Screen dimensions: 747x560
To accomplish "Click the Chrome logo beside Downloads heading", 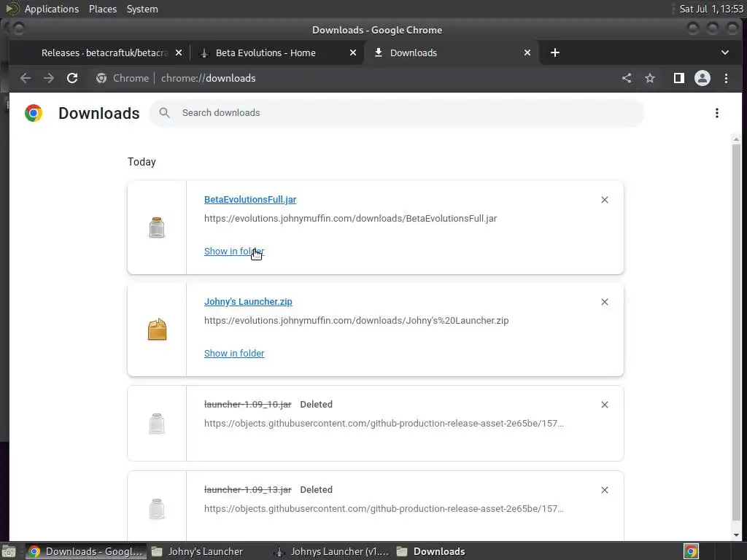I will point(34,113).
